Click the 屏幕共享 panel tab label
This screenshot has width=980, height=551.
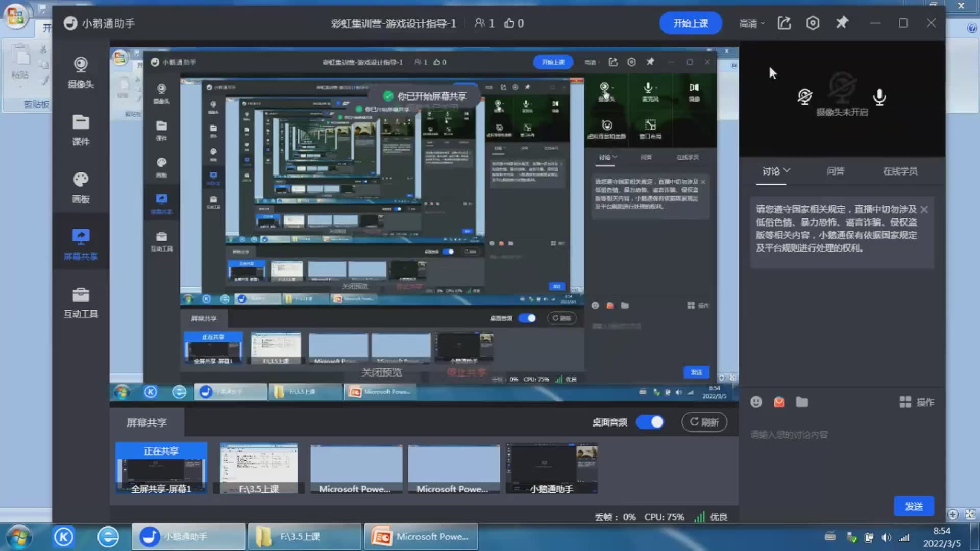[x=146, y=422]
